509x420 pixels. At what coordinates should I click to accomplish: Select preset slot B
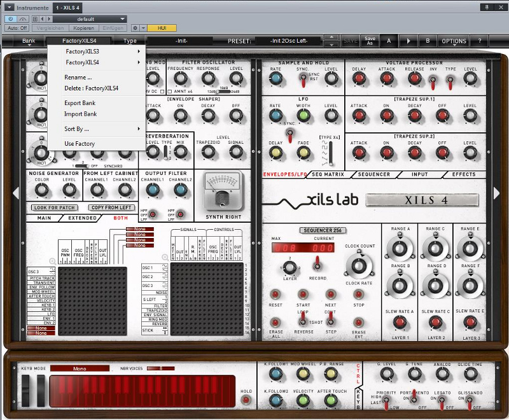pyautogui.click(x=428, y=41)
